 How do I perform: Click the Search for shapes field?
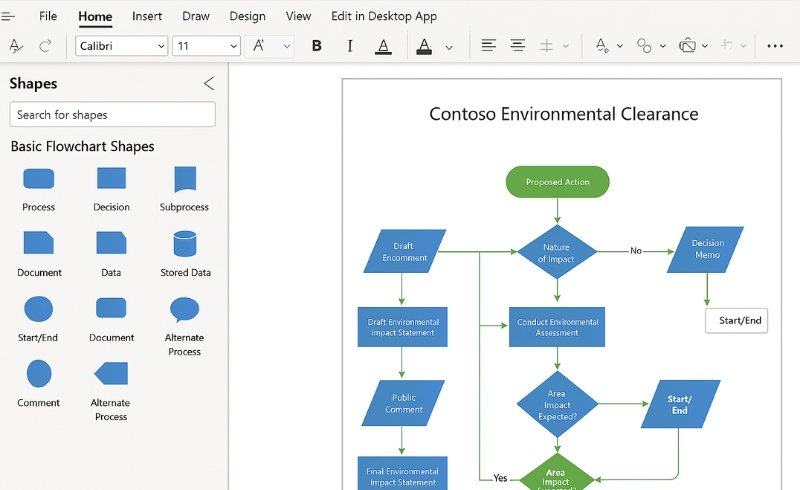[x=112, y=115]
